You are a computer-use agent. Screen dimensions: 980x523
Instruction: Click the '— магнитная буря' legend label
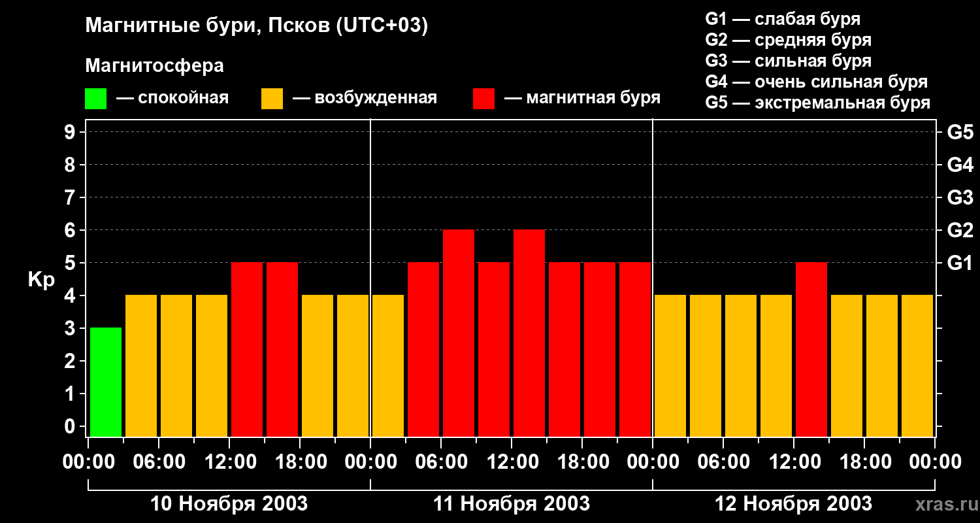pyautogui.click(x=582, y=98)
